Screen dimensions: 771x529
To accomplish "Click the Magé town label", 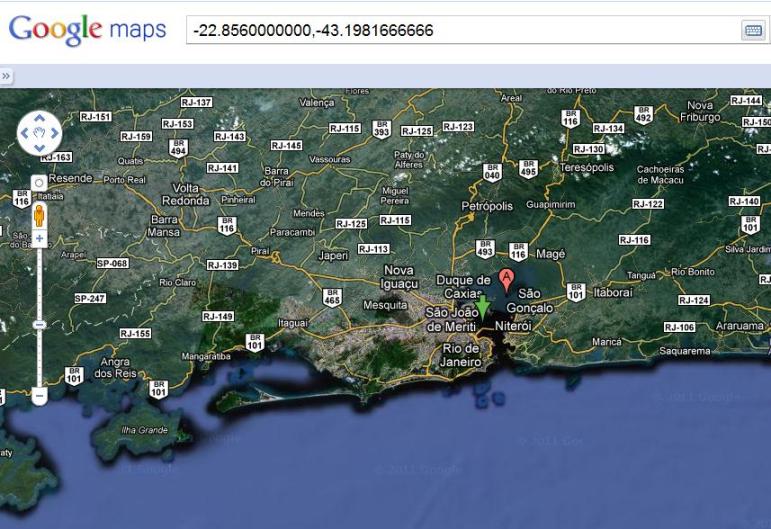I will (x=550, y=254).
